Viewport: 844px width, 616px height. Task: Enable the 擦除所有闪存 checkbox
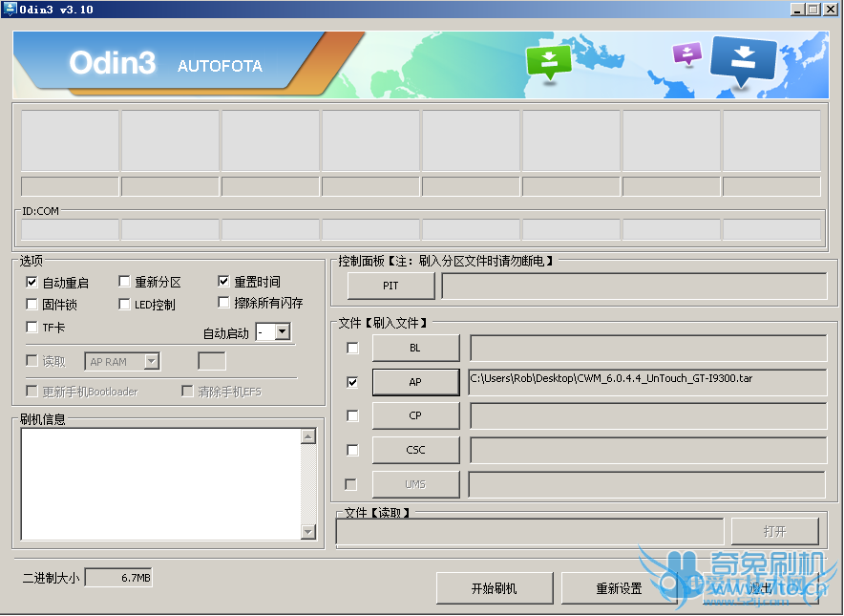pos(224,302)
